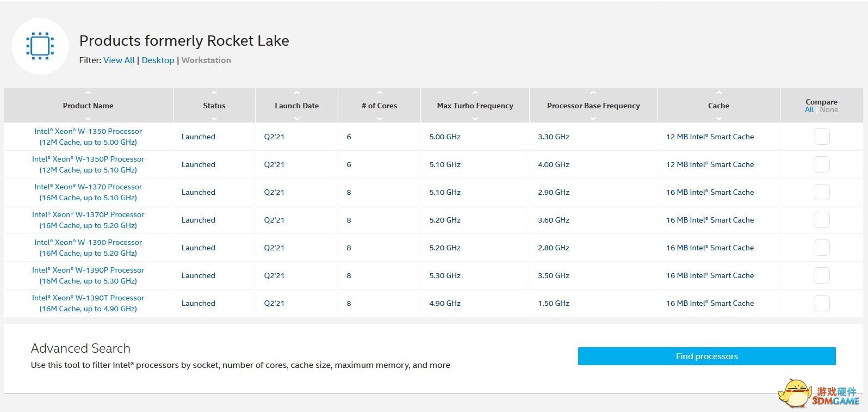Sort Product Name descending arrow
The height and width of the screenshot is (412, 868).
pyautogui.click(x=88, y=119)
